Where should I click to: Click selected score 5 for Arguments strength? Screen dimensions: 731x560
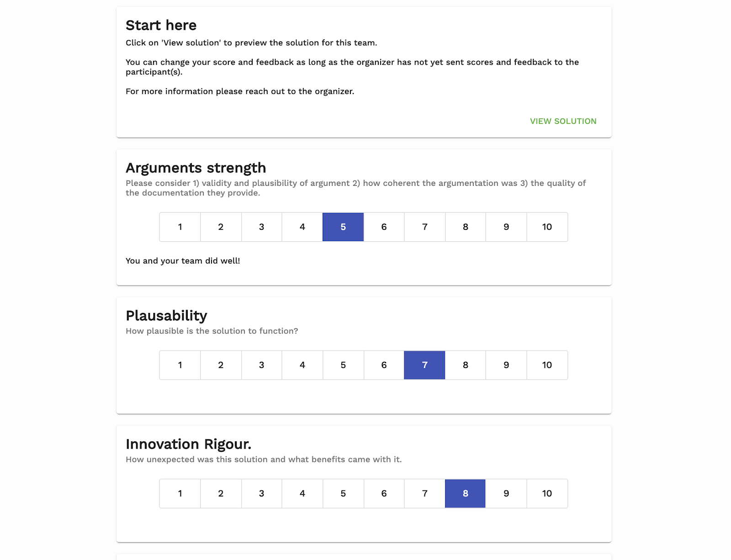[343, 227]
